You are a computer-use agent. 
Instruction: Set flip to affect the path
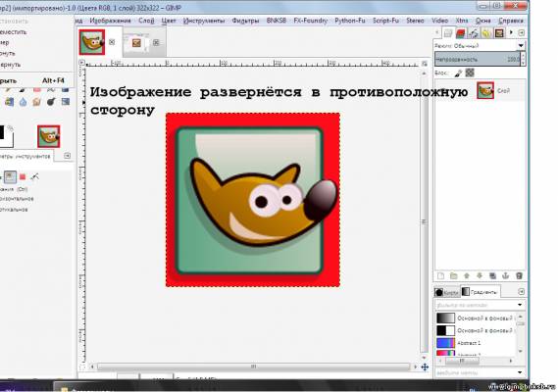(35, 176)
